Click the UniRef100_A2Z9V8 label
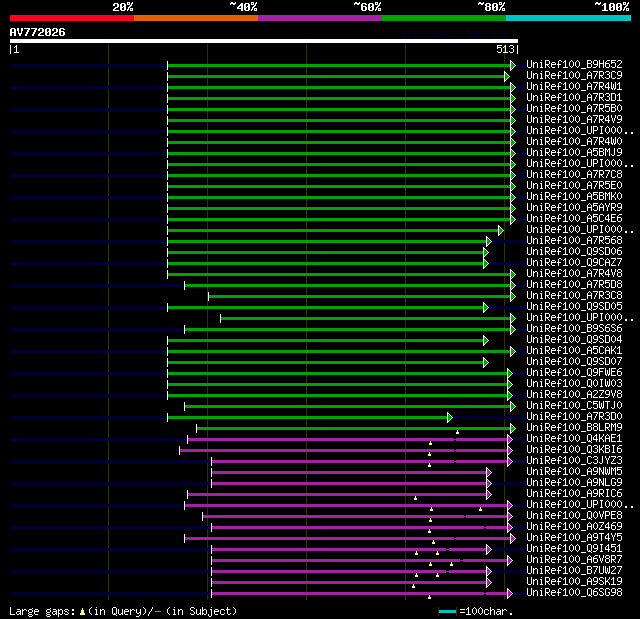 point(574,395)
